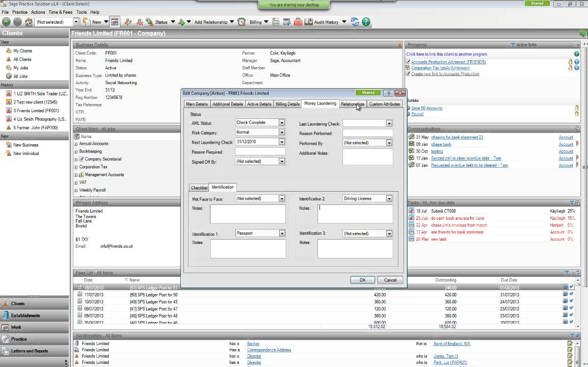Viewport: 588px width, 367px height.
Task: Click into Reason Required field
Action: (x=260, y=151)
